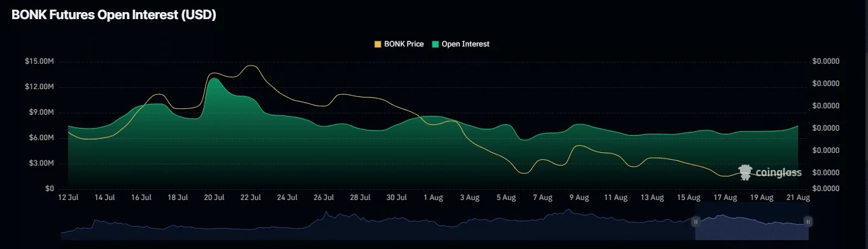Click the BONK Futures Open Interest title
The image size is (868, 249).
114,16
